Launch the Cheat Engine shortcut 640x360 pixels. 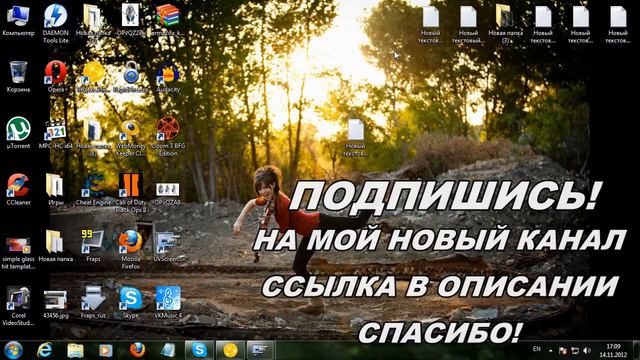[x=93, y=189]
